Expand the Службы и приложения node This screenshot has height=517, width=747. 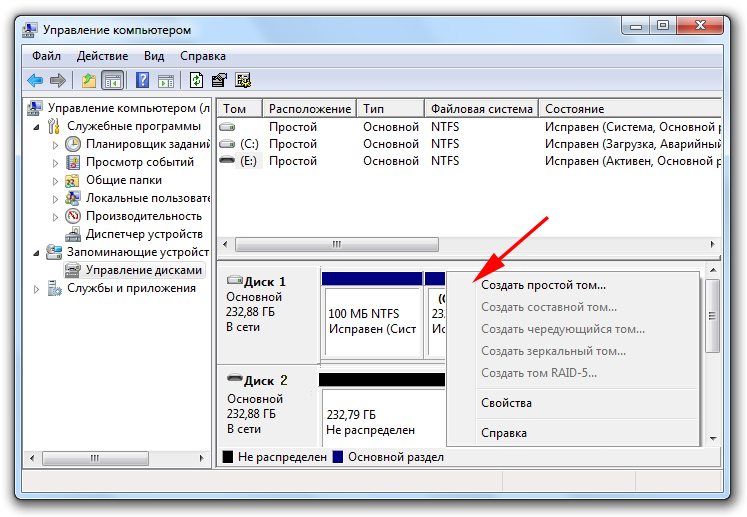[x=38, y=289]
